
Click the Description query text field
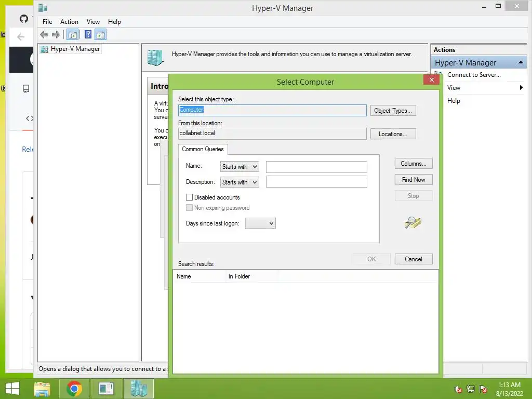click(316, 181)
